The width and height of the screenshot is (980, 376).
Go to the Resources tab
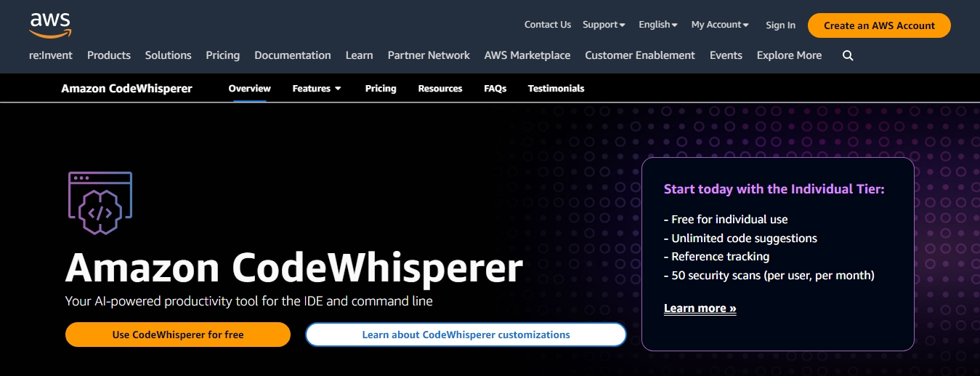pyautogui.click(x=440, y=89)
